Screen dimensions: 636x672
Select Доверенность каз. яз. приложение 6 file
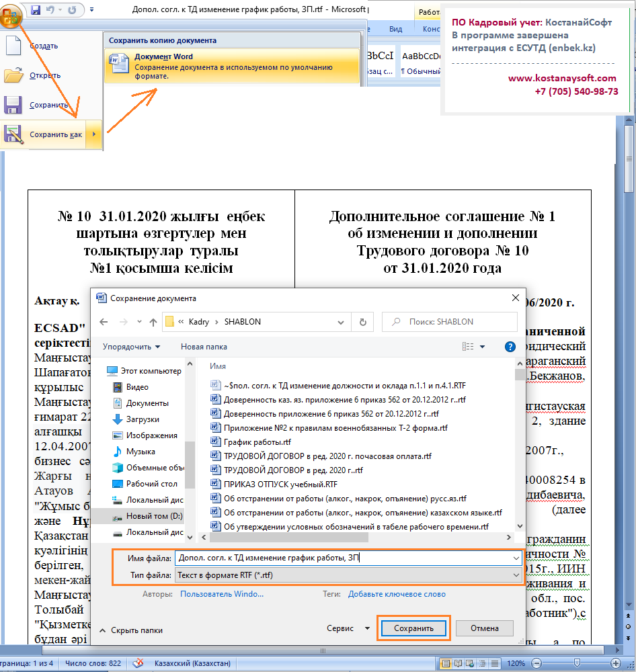click(337, 400)
